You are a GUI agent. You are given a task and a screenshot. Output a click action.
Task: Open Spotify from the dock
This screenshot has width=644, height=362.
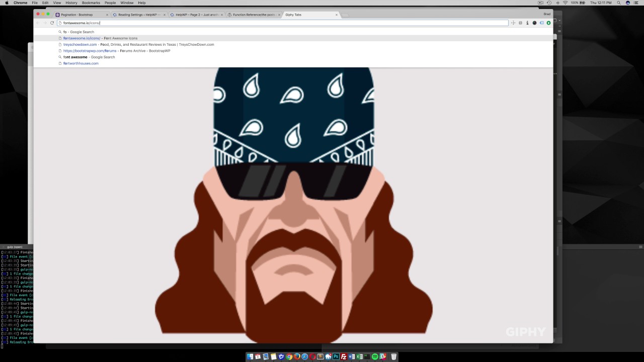[375, 356]
